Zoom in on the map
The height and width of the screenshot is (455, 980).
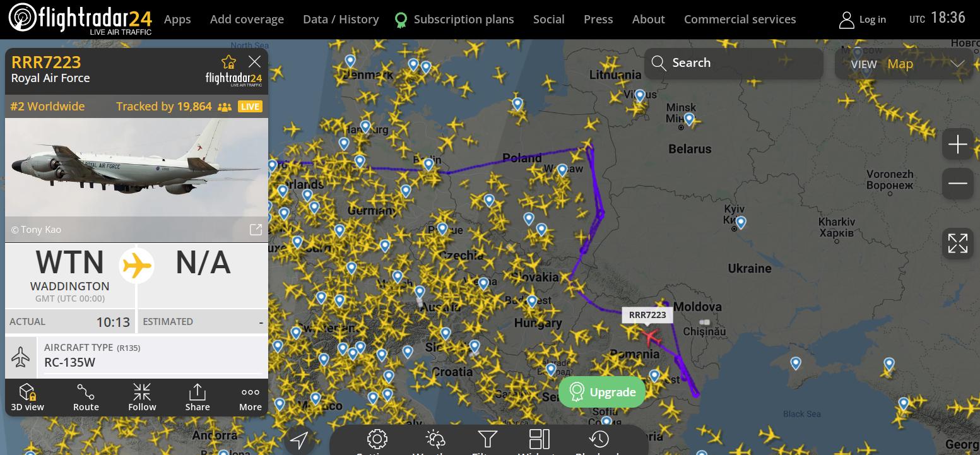(957, 145)
